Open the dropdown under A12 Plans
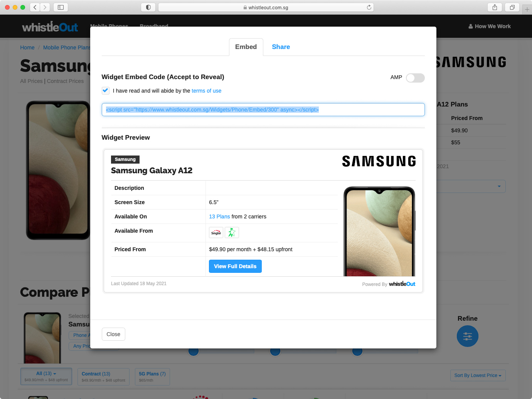This screenshot has width=532, height=399. point(499,186)
